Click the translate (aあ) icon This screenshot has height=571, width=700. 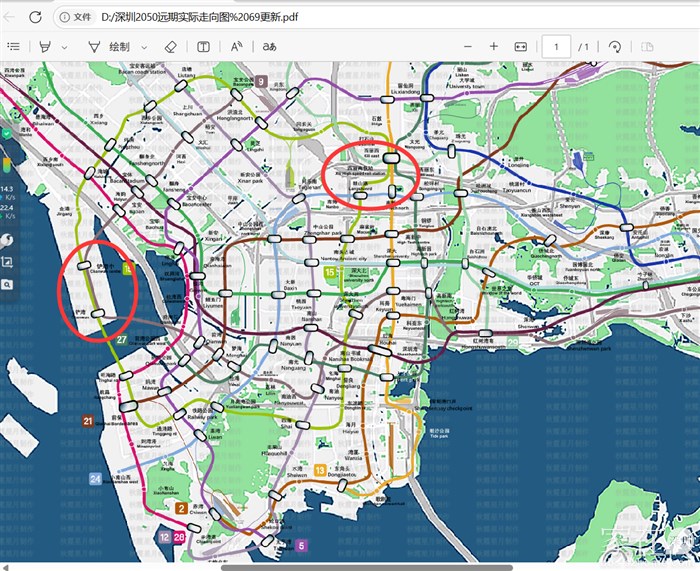[x=269, y=47]
